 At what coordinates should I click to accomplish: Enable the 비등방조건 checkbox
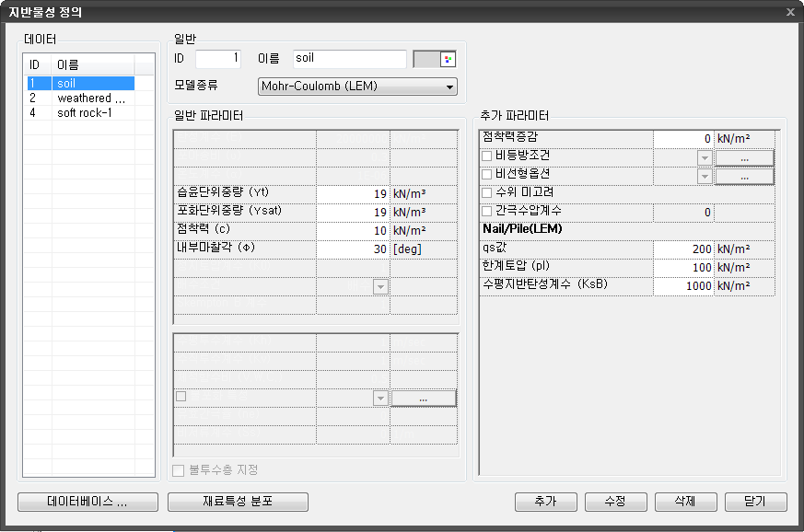[487, 156]
